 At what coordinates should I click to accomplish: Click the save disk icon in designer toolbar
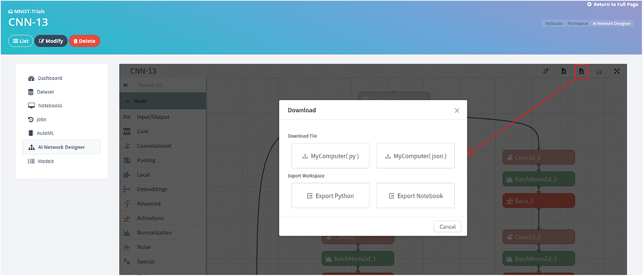(599, 72)
